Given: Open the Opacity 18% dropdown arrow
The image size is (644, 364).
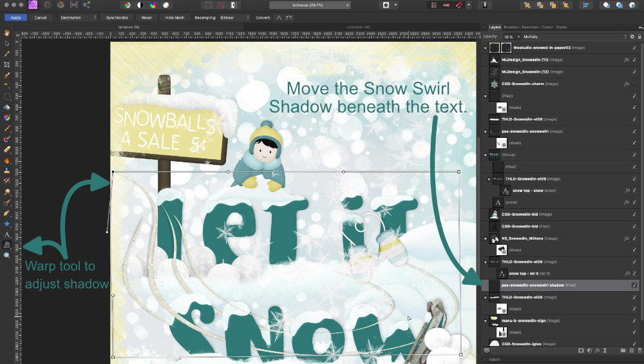Looking at the screenshot, I should (518, 37).
